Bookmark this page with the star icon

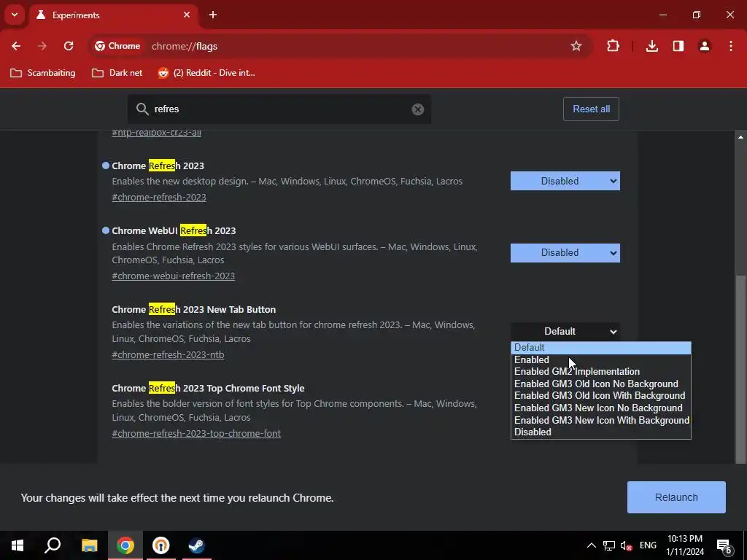(x=576, y=46)
